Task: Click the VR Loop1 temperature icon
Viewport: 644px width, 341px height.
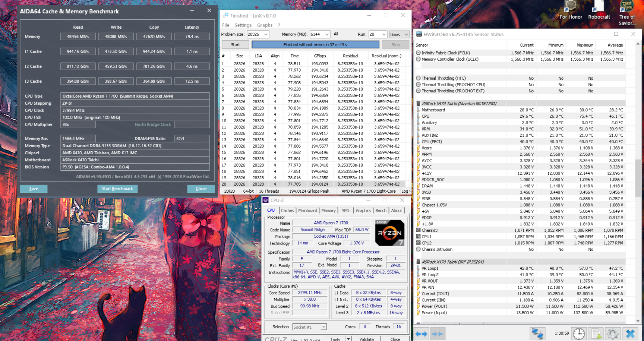Action: click(418, 268)
